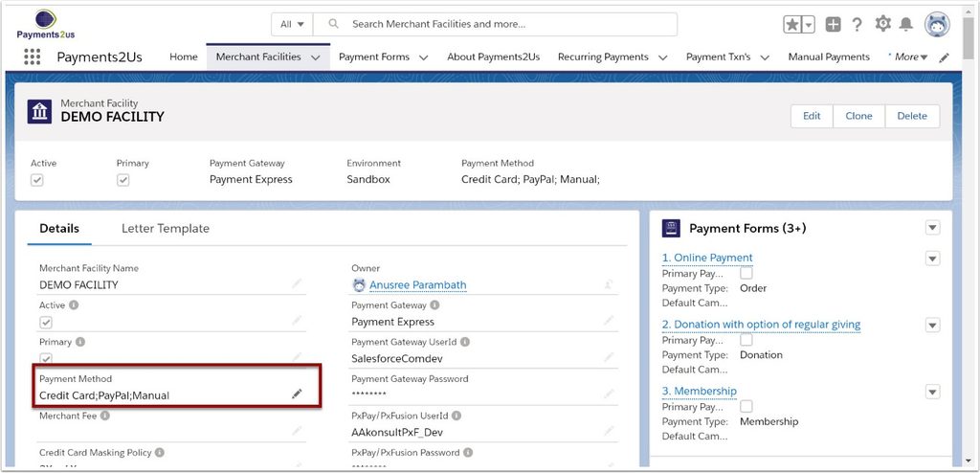
Task: Toggle Primary Pay checkbox for Membership
Action: pyautogui.click(x=746, y=407)
